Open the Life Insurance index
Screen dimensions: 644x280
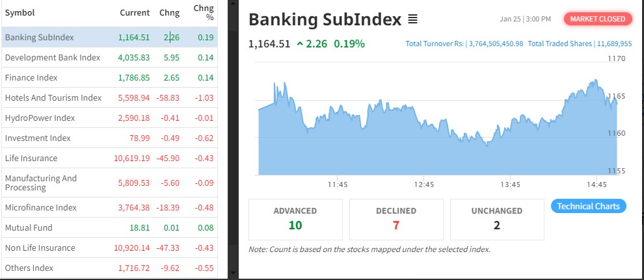click(31, 158)
